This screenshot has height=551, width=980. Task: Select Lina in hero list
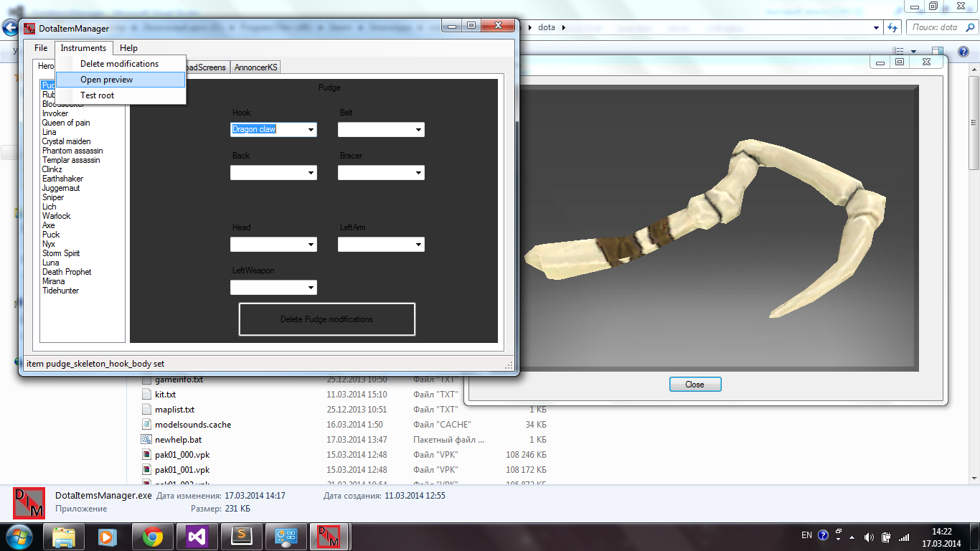49,132
